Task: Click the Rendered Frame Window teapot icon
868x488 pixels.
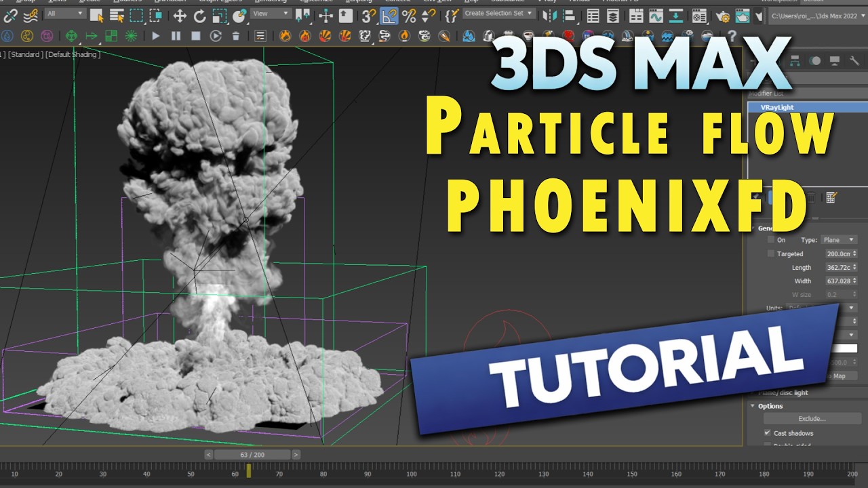Action: point(743,16)
